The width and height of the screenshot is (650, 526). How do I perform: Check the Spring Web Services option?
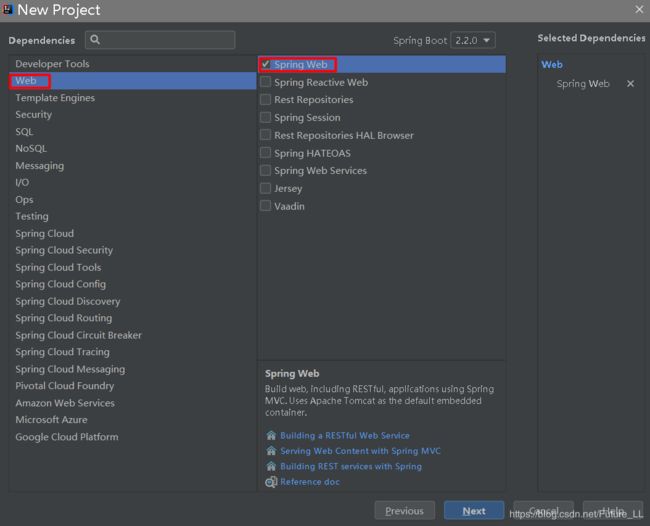click(x=265, y=170)
